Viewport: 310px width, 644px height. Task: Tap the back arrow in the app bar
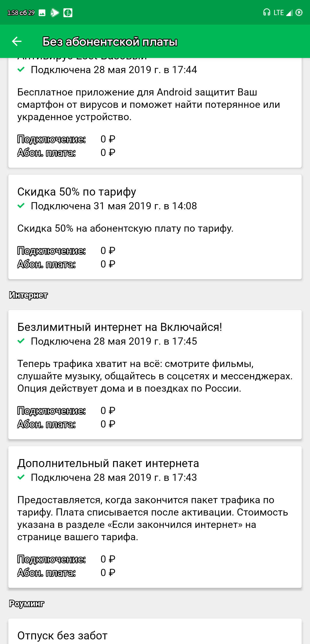tap(17, 42)
